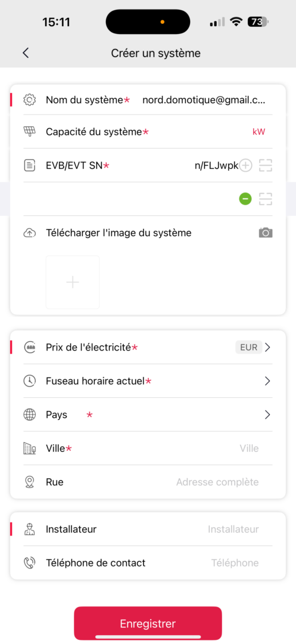Remove the extra serial row with the green minus
The image size is (296, 644).
click(245, 199)
